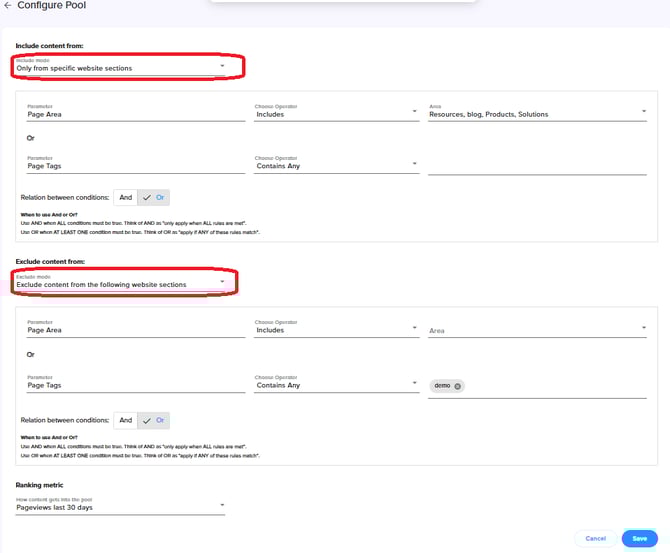This screenshot has width=670, height=553.
Task: Click the Save button
Action: 639,538
